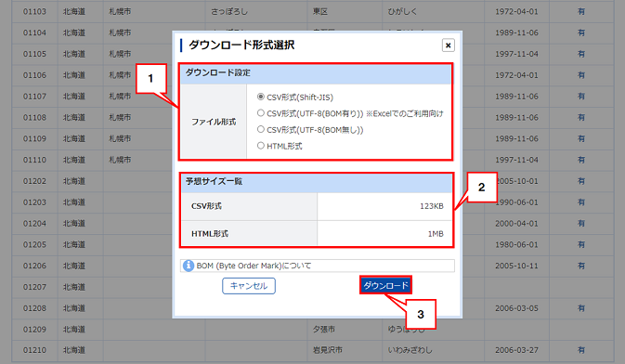The width and height of the screenshot is (625, 364).
Task: Select the 有 link in row 01109
Action: tap(581, 138)
